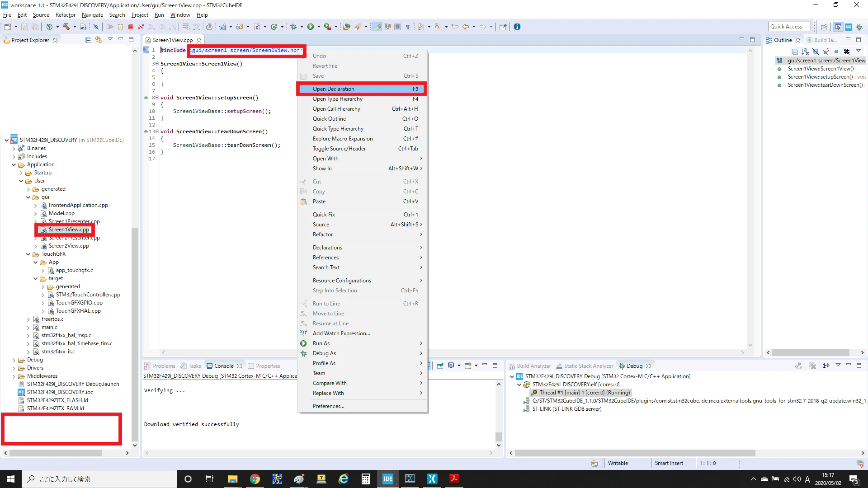This screenshot has height=488, width=868.
Task: Choose Open Declaration in context menu
Action: [362, 89]
